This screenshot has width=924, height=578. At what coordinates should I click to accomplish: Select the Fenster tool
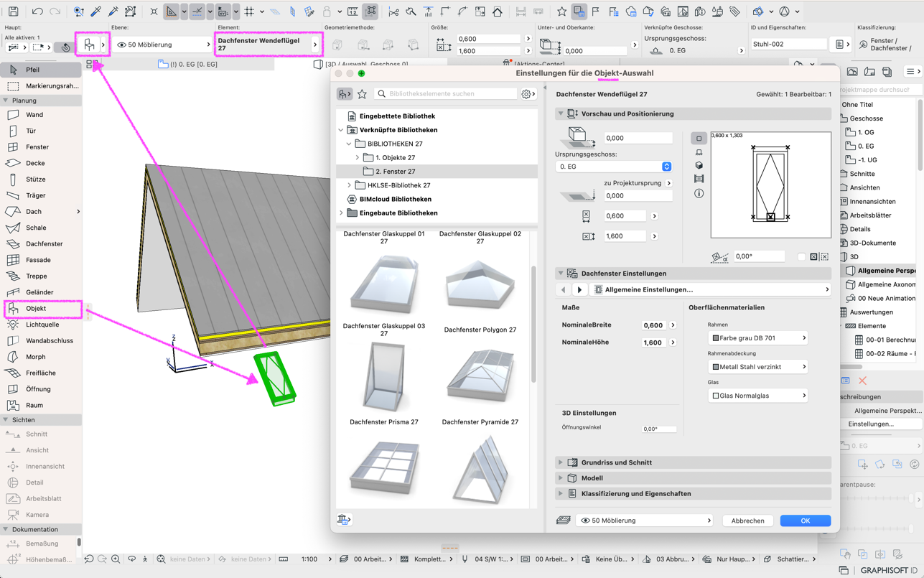(x=41, y=147)
